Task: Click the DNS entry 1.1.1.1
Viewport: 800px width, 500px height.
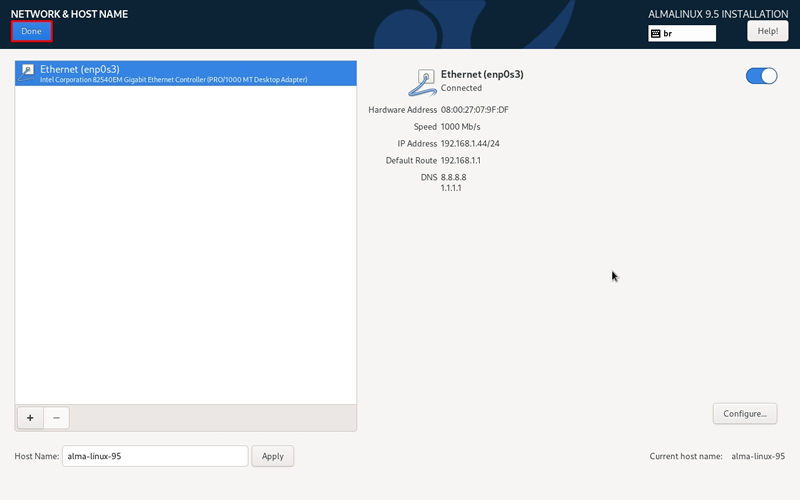Action: point(451,188)
